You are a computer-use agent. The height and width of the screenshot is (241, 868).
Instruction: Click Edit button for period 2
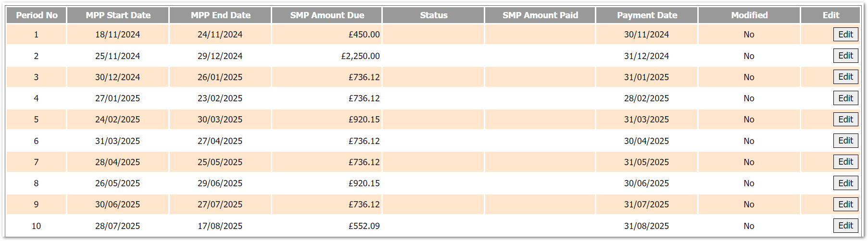coord(845,56)
